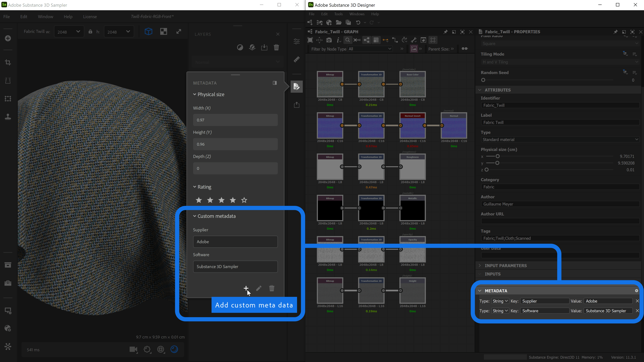Click Undo arrow in Designer toolbar
This screenshot has height=362, width=644.
[x=358, y=22]
